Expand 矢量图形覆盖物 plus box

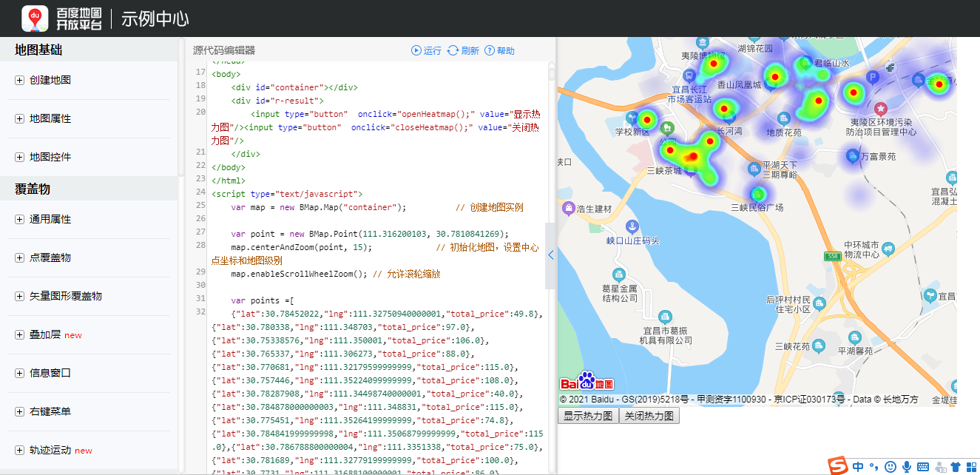coord(20,296)
